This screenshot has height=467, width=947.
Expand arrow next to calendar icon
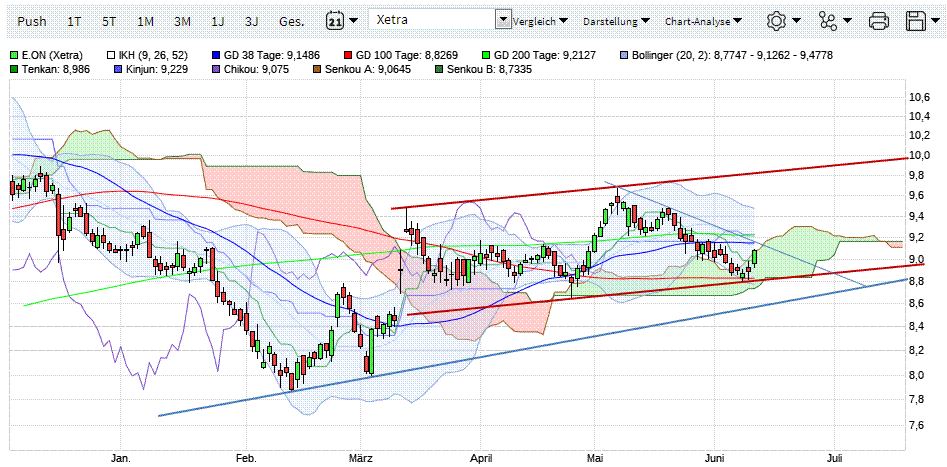[x=353, y=21]
